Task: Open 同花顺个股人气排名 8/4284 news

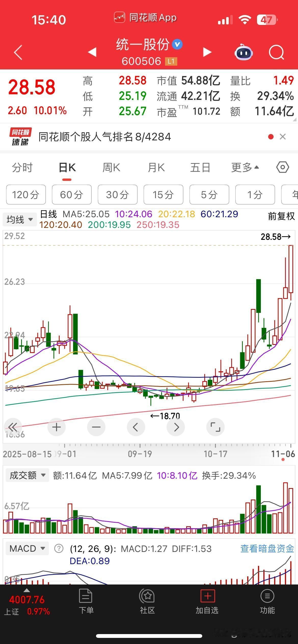Action: click(x=105, y=137)
